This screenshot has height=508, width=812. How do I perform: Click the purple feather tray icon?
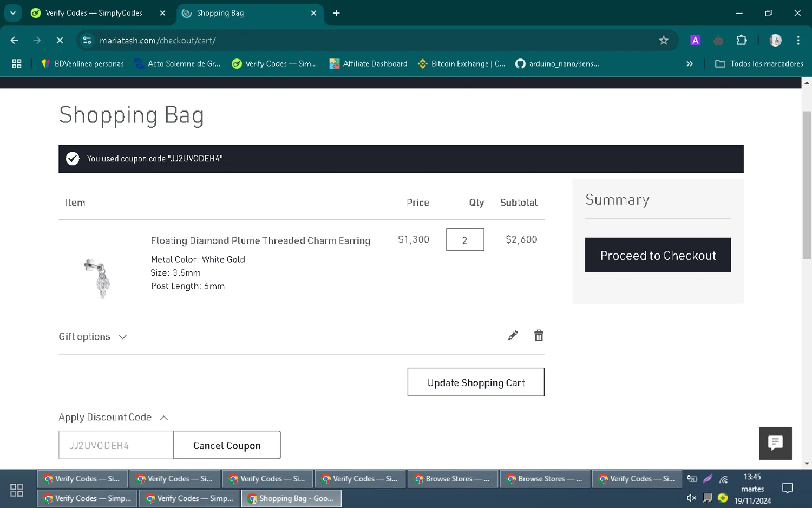tap(708, 479)
